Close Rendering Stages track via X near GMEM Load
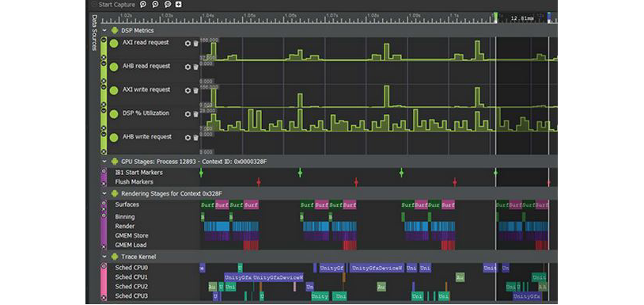This screenshot has width=644, height=305. coord(104,246)
